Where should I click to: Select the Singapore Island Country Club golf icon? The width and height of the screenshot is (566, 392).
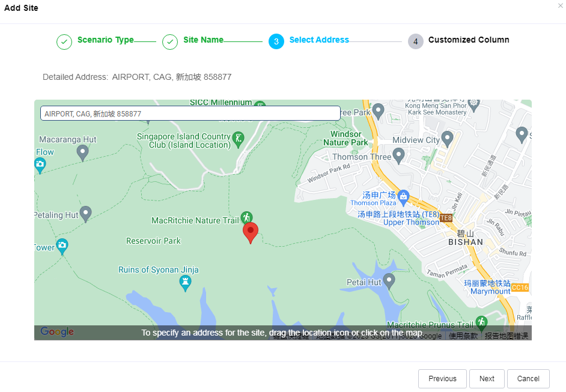[239, 139]
